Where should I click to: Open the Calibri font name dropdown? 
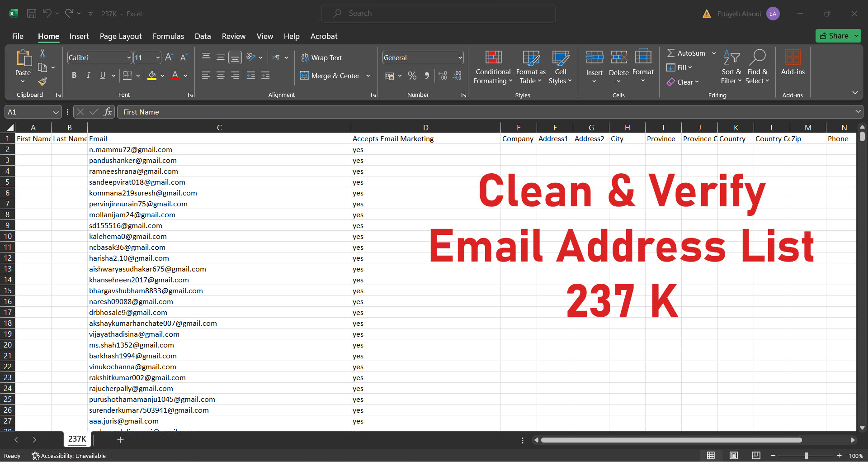(129, 58)
